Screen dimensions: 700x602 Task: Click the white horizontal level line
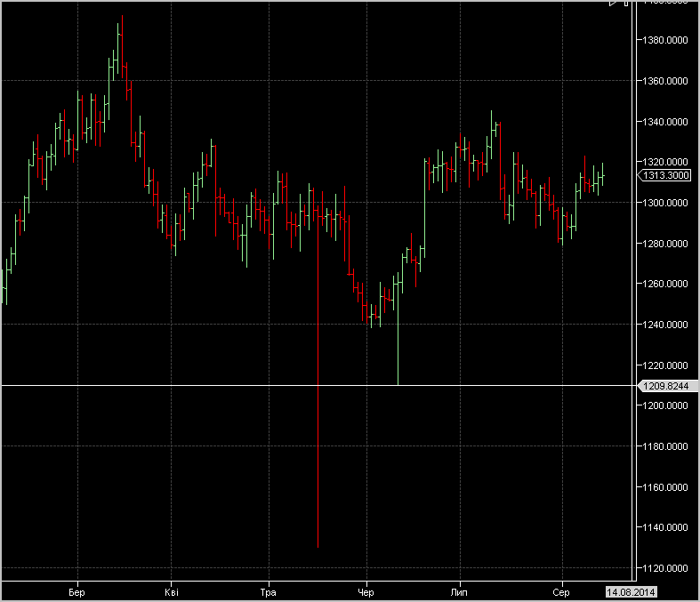pos(317,385)
